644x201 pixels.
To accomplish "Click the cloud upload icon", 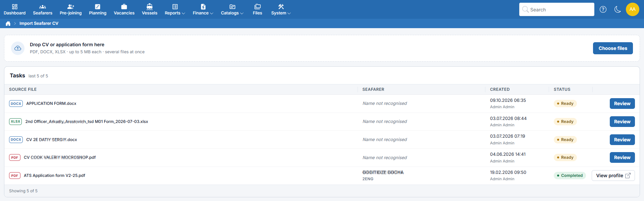I will coord(18,48).
